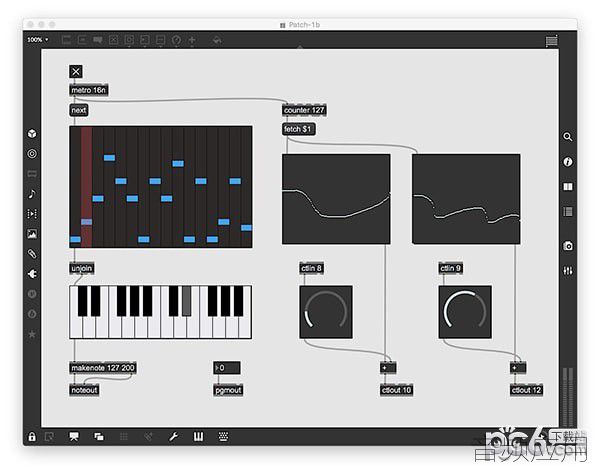Click the star favorites icon in left sidebar
The height and width of the screenshot is (473, 600).
[x=32, y=334]
